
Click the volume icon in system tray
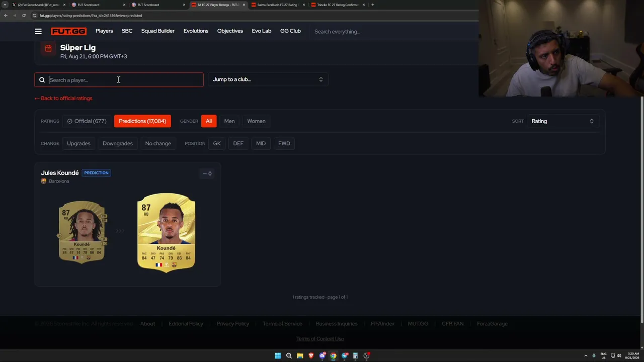tap(619, 356)
